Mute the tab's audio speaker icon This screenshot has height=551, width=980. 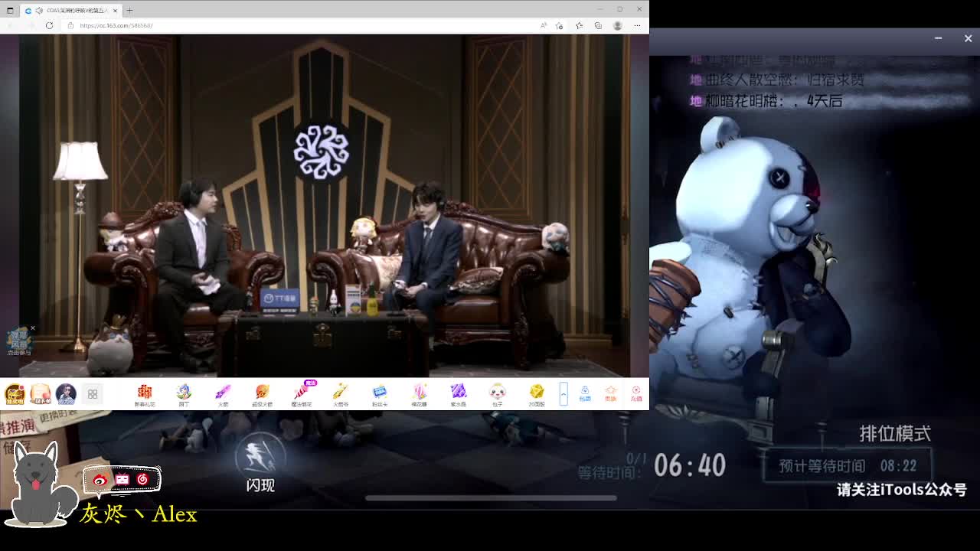click(x=39, y=10)
